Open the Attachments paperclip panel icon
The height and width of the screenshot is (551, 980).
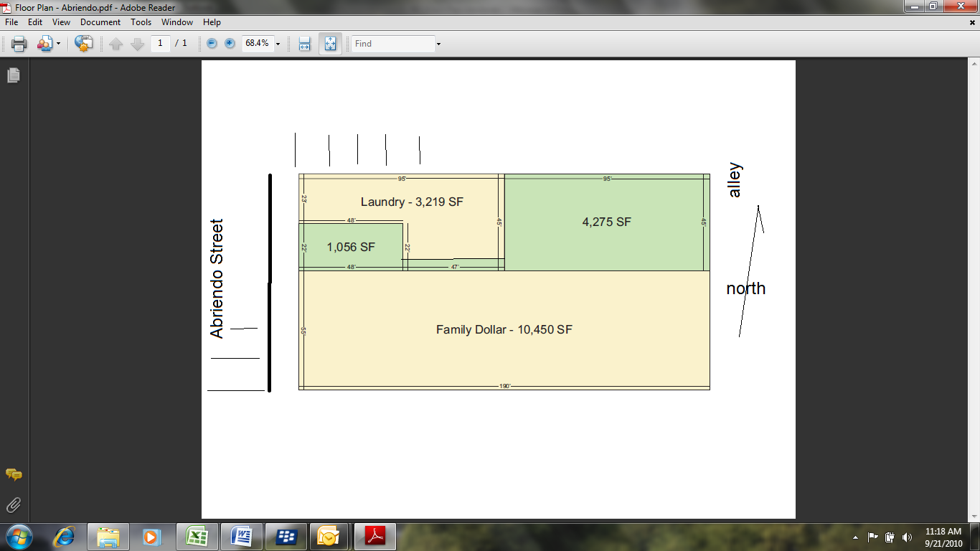14,505
